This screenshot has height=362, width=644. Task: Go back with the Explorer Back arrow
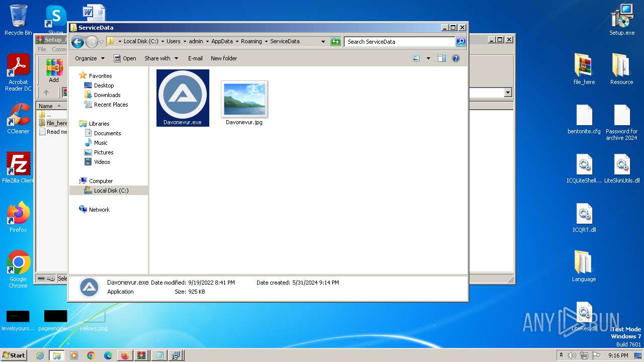point(77,42)
